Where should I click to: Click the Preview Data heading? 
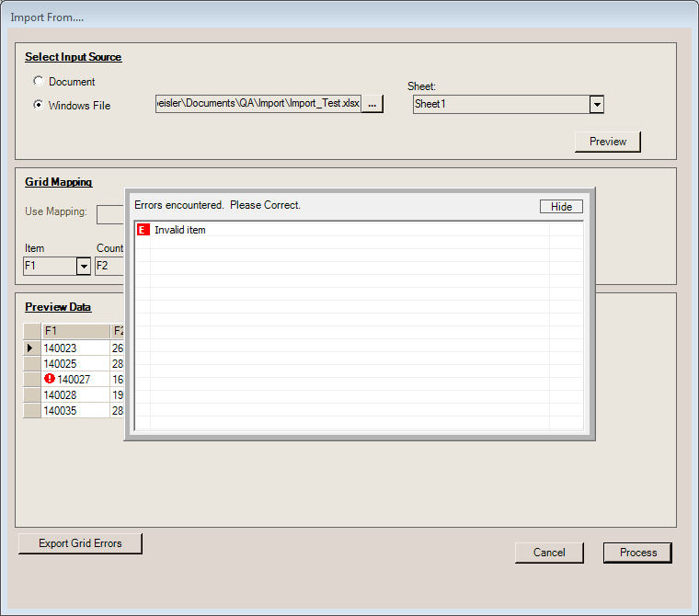pyautogui.click(x=58, y=307)
